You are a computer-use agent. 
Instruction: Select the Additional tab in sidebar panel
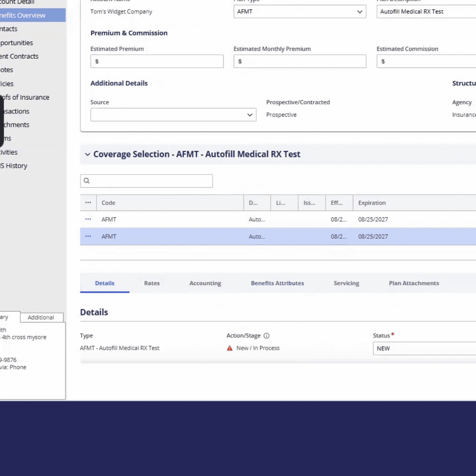(41, 317)
